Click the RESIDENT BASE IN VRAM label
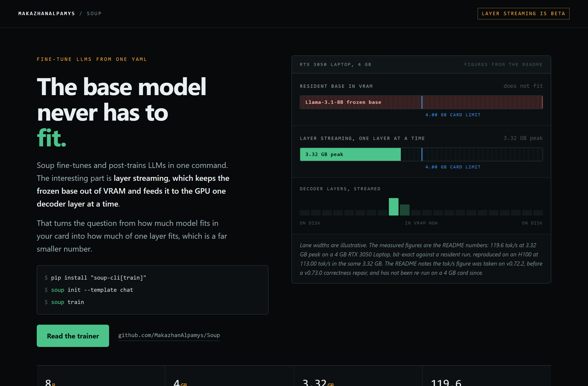 point(336,86)
